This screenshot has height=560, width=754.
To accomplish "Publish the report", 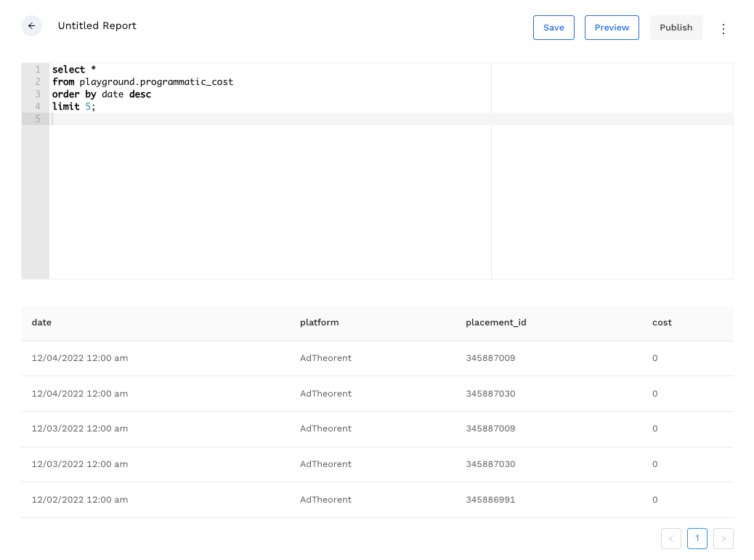I will (x=676, y=28).
